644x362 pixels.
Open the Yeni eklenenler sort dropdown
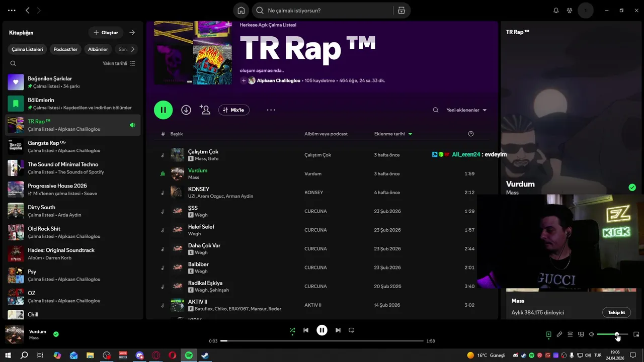(x=466, y=110)
